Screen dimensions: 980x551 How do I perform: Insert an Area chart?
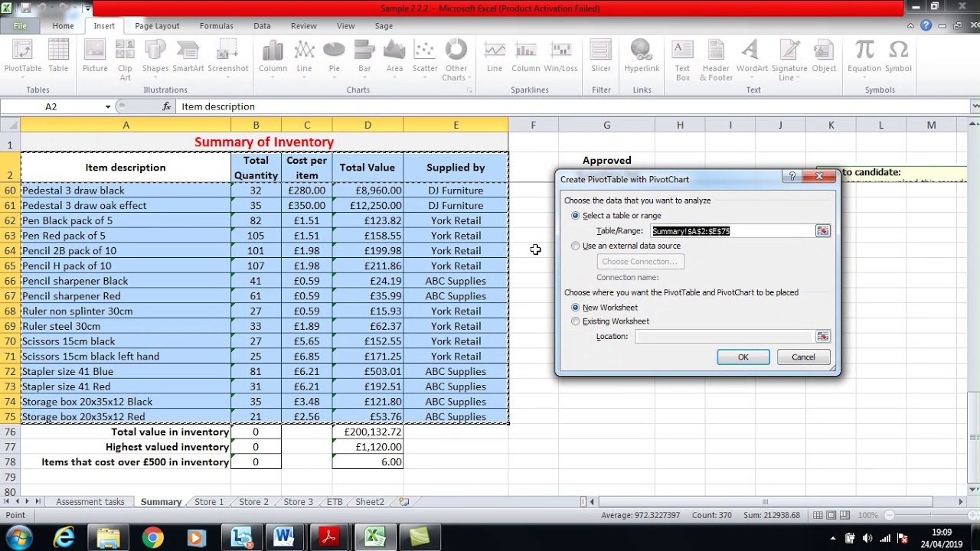(394, 60)
